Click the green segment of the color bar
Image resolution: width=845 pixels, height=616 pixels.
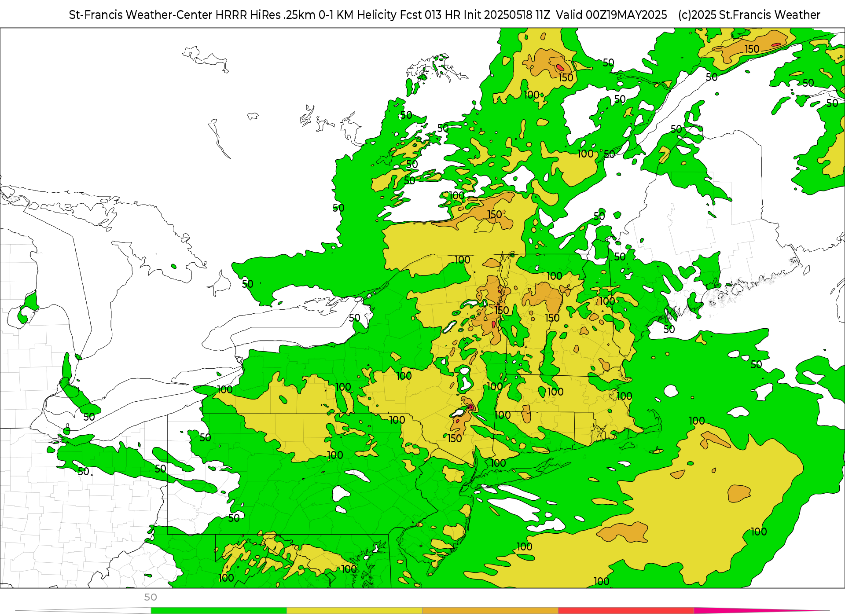coord(219,611)
